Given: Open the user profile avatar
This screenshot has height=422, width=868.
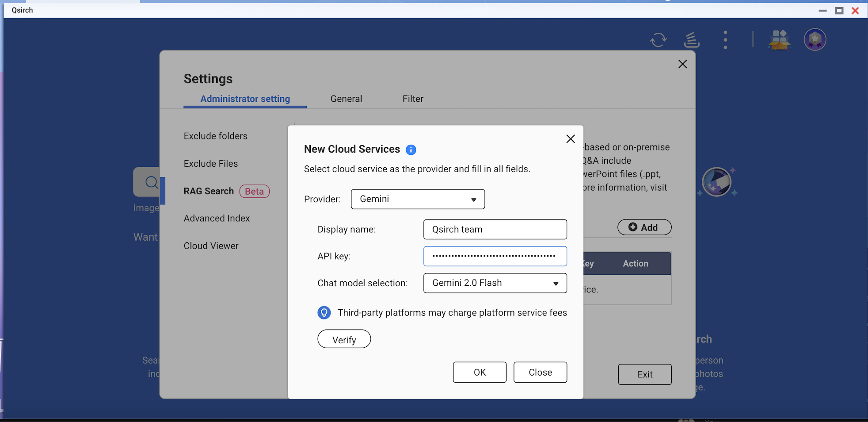Looking at the screenshot, I should (x=815, y=40).
